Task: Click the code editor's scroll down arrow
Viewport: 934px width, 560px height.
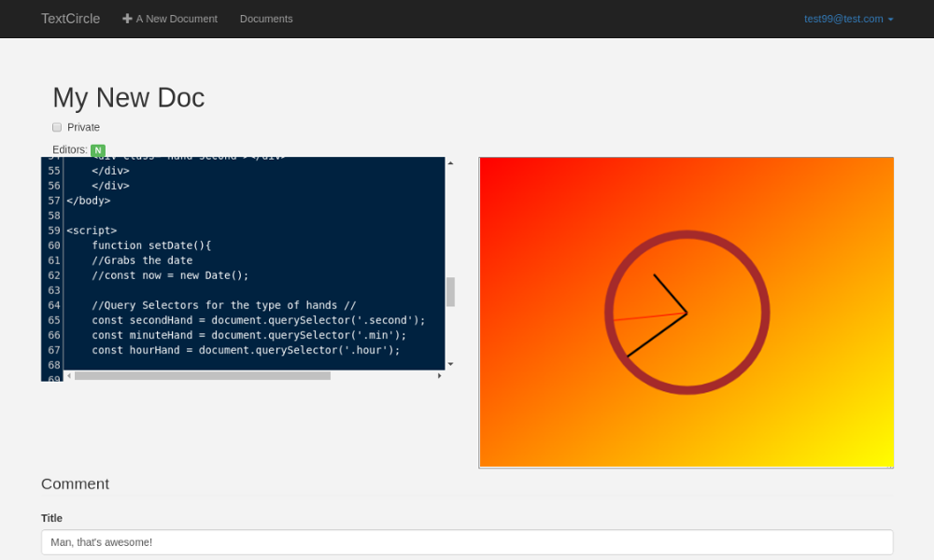Action: pos(450,364)
